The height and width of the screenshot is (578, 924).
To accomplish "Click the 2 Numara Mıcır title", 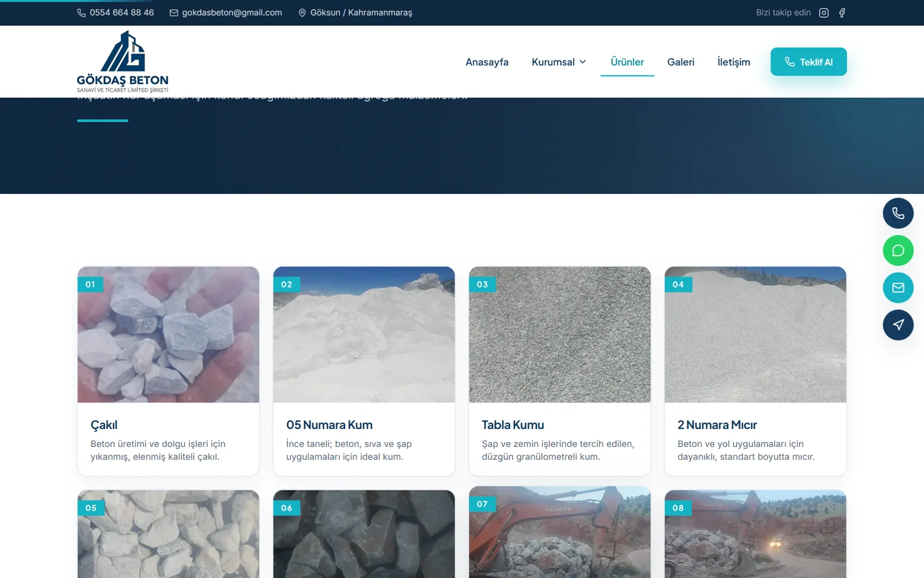I will pyautogui.click(x=717, y=425).
